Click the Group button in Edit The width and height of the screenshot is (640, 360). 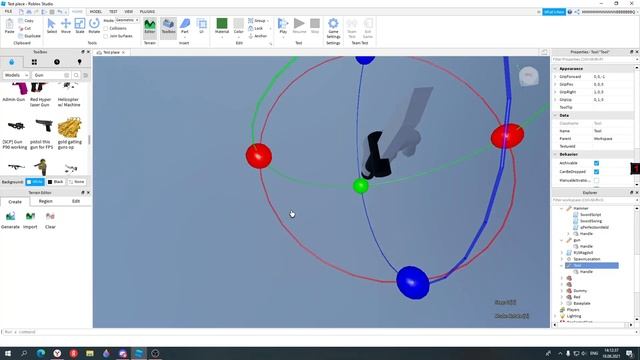257,20
